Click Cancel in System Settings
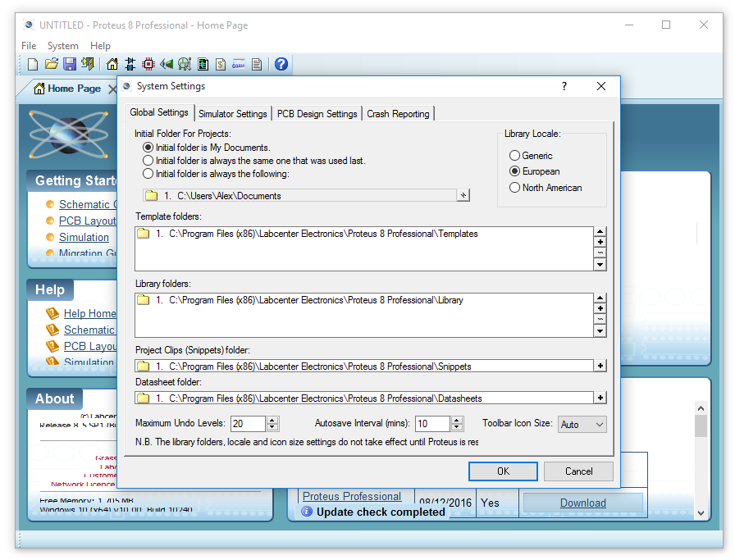 click(x=579, y=471)
